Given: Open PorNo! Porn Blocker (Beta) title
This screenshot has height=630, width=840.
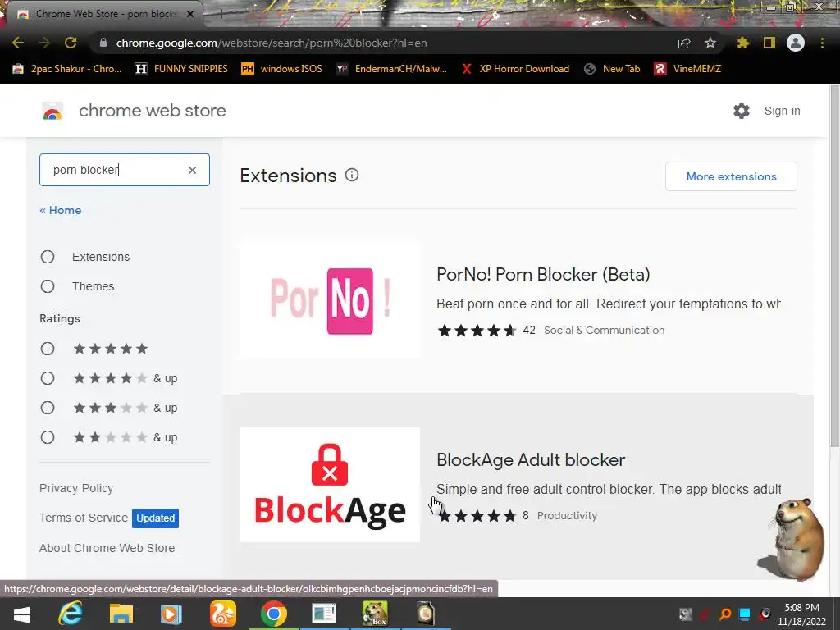Looking at the screenshot, I should [x=543, y=274].
